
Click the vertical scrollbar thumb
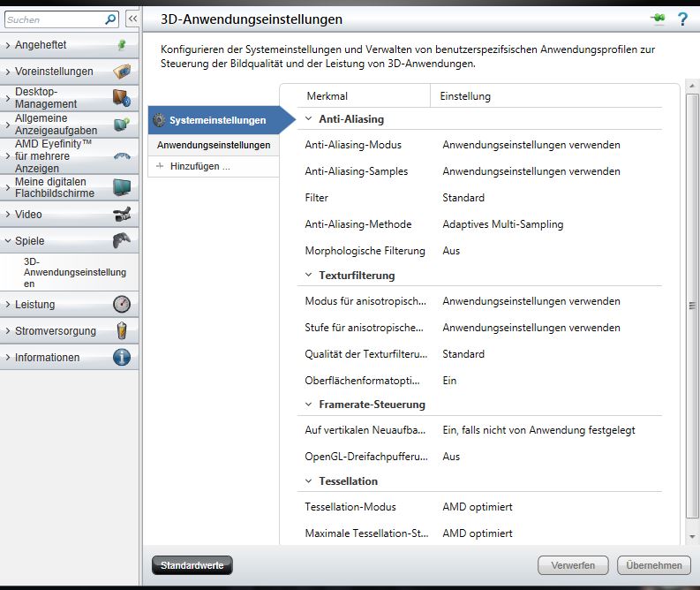click(692, 306)
